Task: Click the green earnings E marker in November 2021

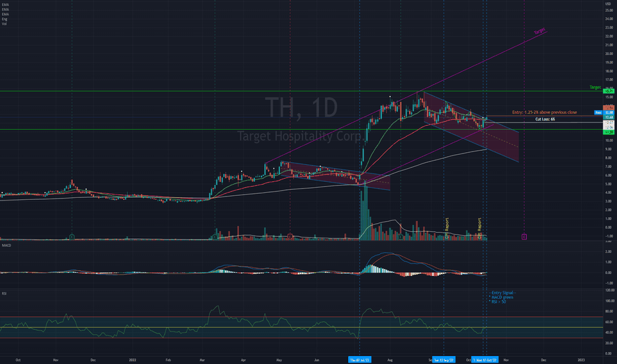Action: tap(72, 236)
